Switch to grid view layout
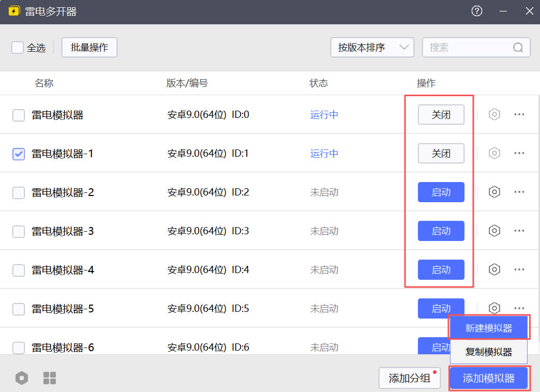 50,378
